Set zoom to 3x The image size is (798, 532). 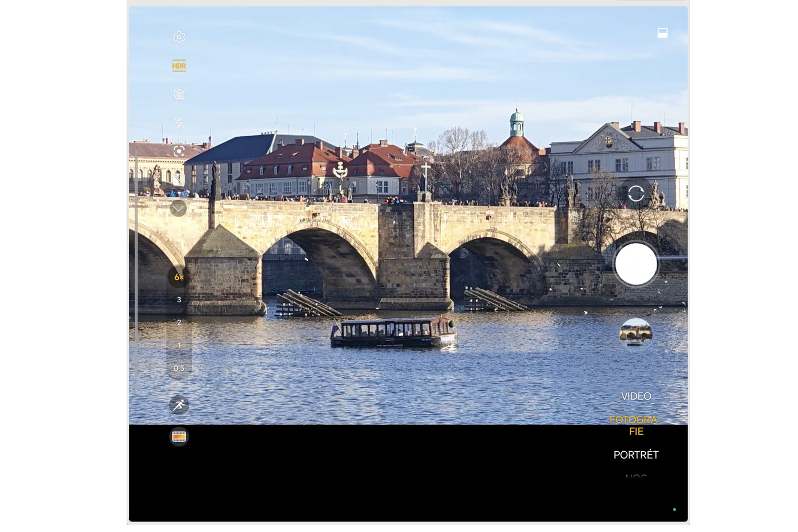coord(179,300)
